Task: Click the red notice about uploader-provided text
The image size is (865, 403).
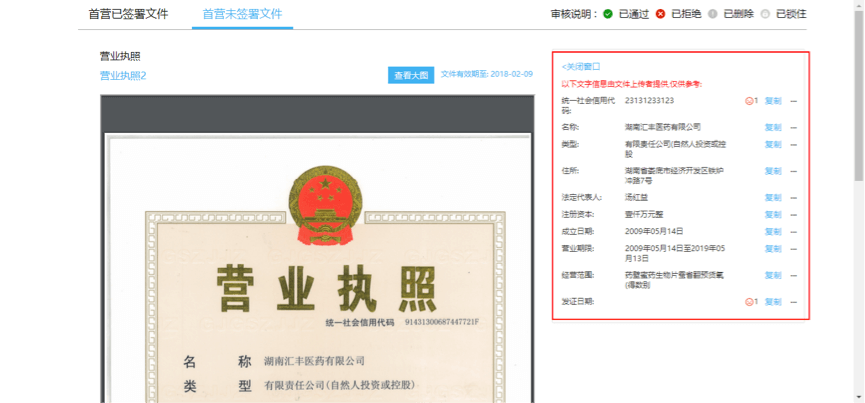Action: (632, 84)
